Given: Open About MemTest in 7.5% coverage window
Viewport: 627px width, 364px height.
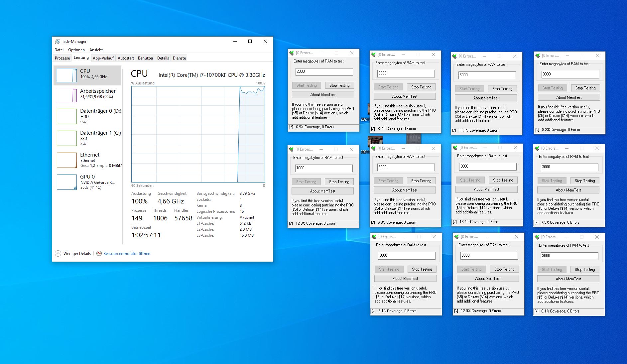Looking at the screenshot, I should (x=568, y=190).
